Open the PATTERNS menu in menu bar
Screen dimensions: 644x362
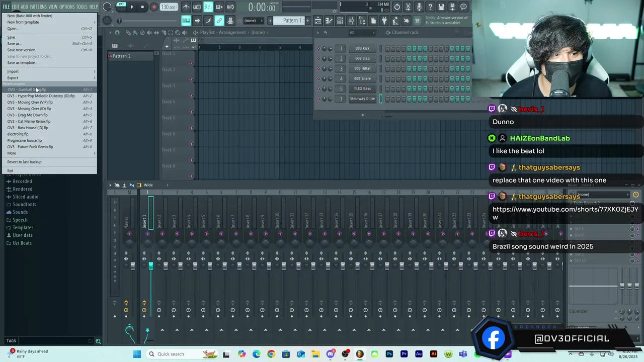click(x=38, y=7)
